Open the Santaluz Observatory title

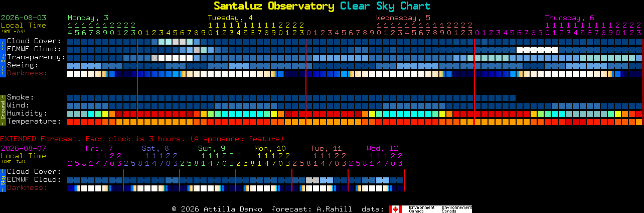[x=274, y=6]
